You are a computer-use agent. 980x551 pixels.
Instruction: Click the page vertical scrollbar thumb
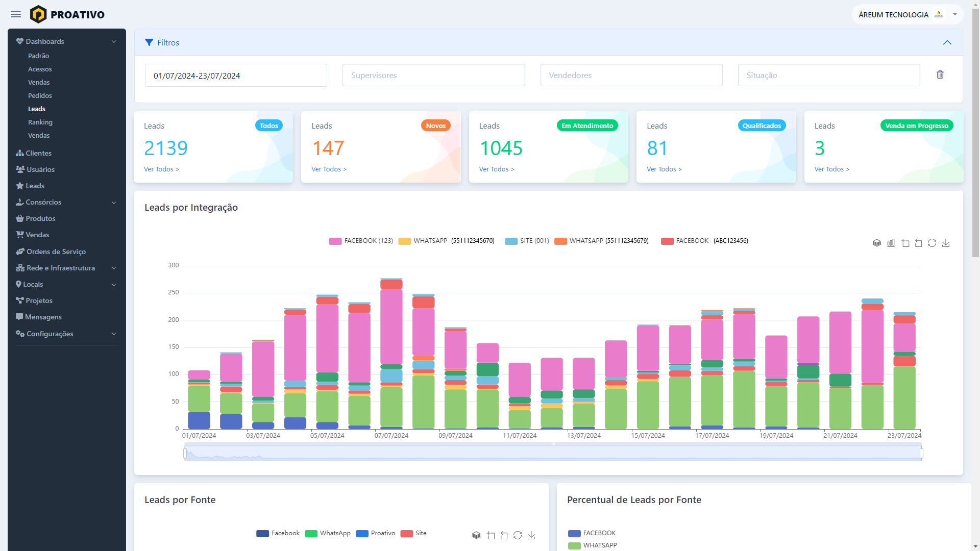975,133
